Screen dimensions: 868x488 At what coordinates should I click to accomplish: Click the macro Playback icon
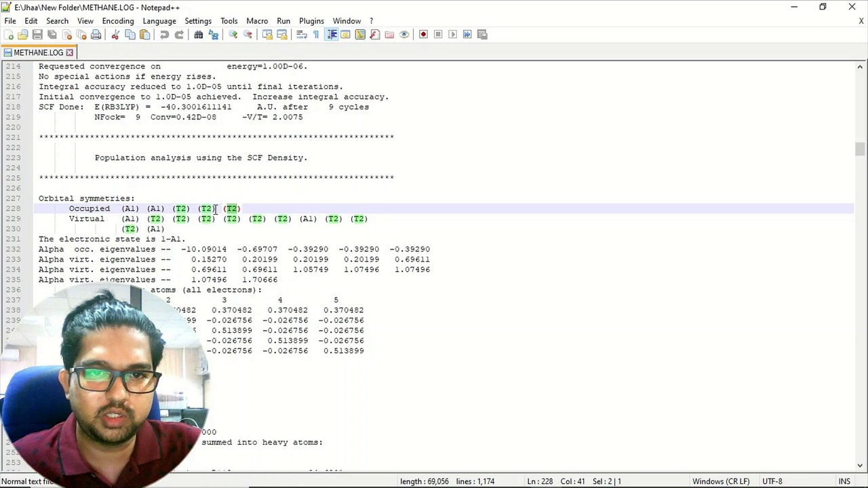point(452,35)
